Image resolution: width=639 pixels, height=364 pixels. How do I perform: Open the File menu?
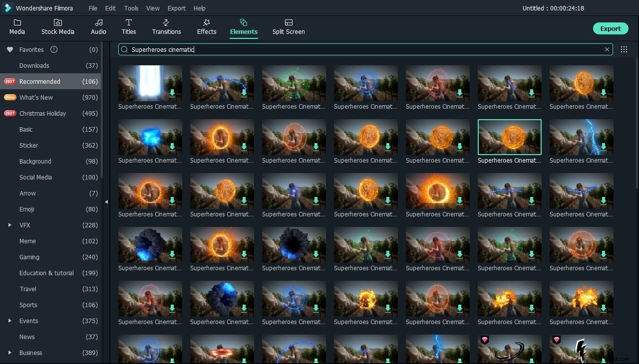click(x=93, y=8)
